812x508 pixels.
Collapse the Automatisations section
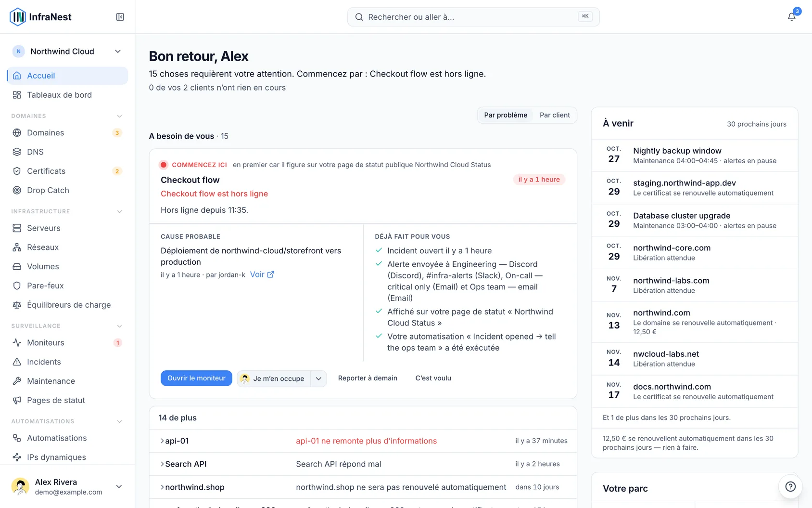(120, 421)
